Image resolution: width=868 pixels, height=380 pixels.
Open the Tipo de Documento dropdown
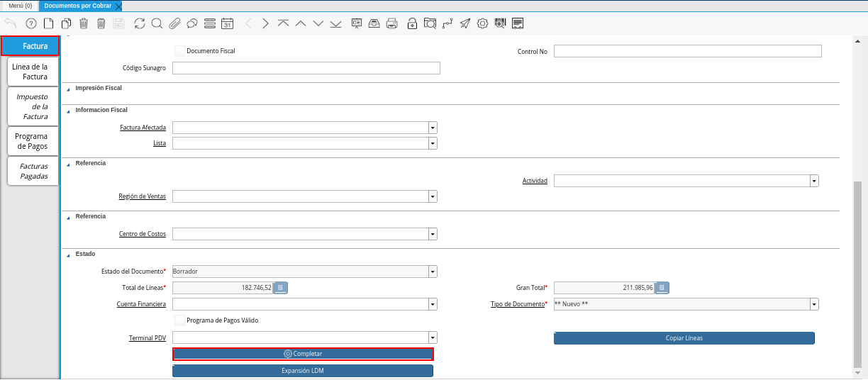click(814, 304)
